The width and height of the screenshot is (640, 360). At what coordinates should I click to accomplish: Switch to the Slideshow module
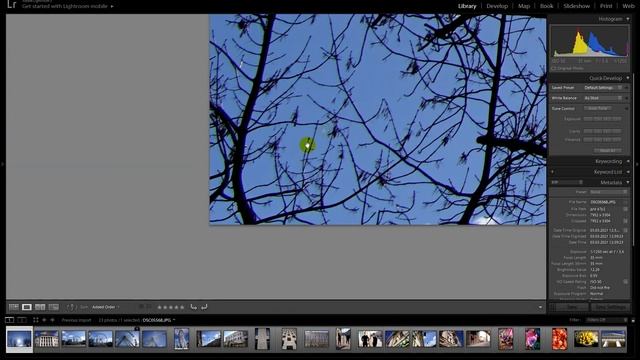click(x=577, y=6)
